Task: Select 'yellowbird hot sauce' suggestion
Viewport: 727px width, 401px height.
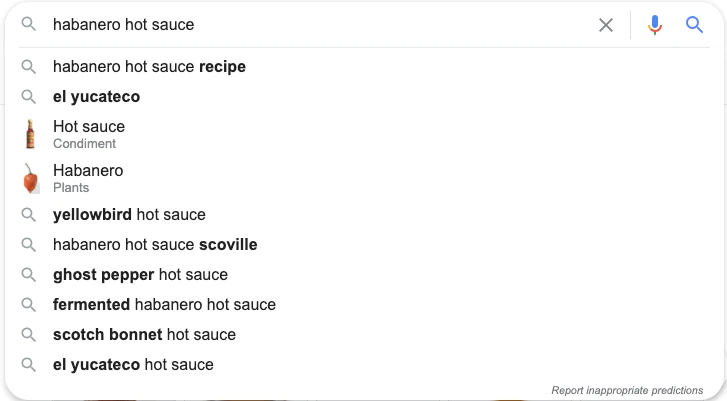Action: (x=129, y=214)
